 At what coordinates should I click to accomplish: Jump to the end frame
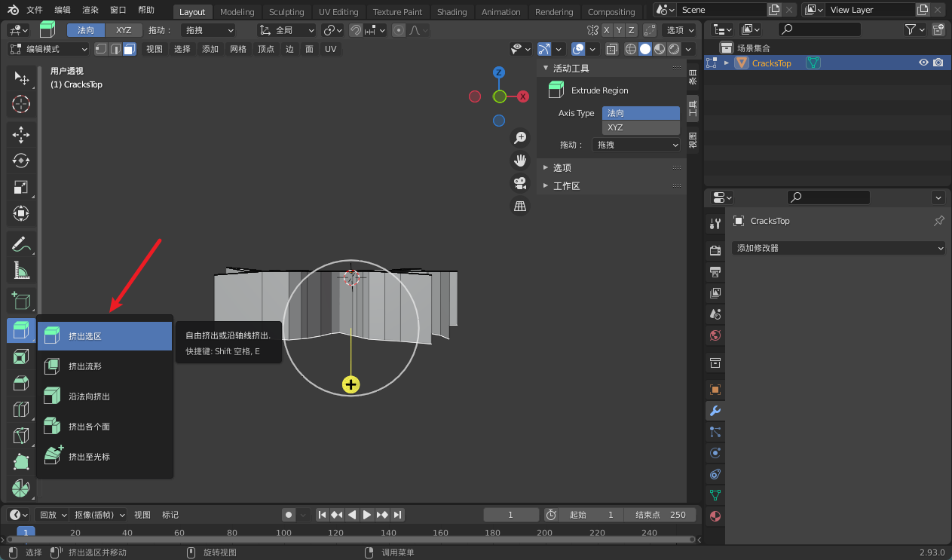click(x=397, y=515)
